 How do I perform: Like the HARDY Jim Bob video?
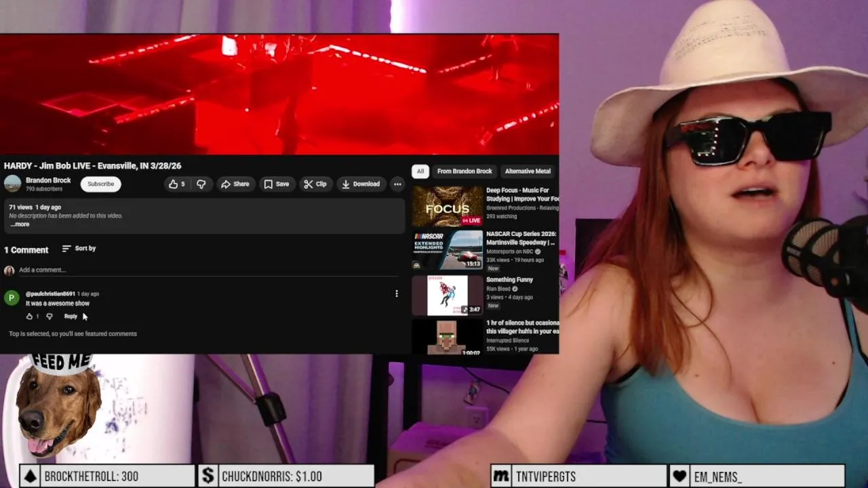176,184
